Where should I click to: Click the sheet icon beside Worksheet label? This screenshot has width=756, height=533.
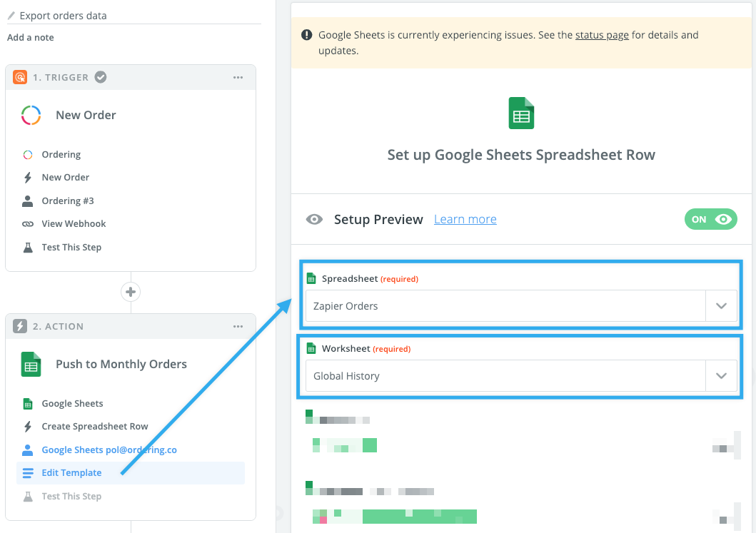pos(311,348)
